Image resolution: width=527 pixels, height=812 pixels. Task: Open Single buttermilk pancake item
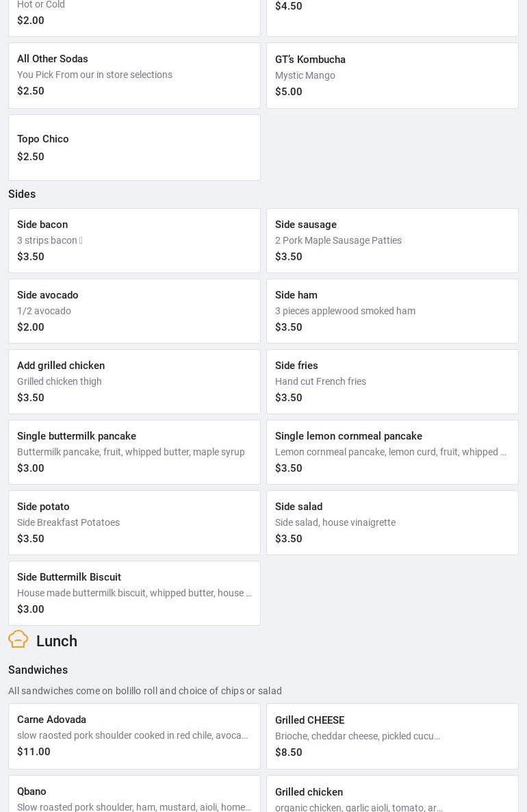(134, 452)
